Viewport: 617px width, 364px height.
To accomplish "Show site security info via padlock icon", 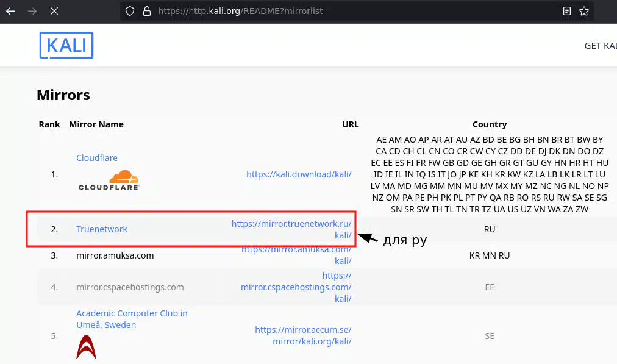I will [147, 11].
